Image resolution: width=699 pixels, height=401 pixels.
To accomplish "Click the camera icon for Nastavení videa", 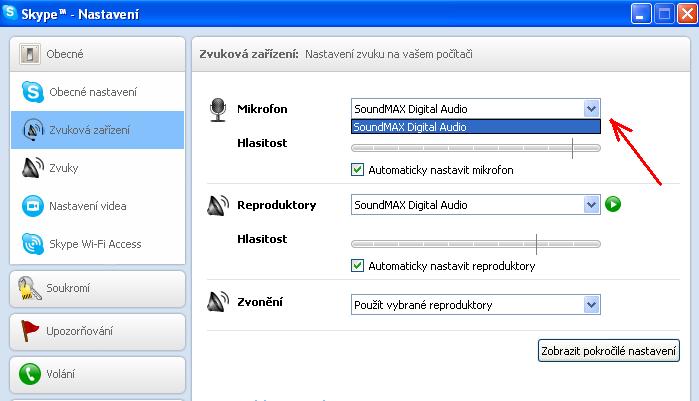I will tap(33, 206).
